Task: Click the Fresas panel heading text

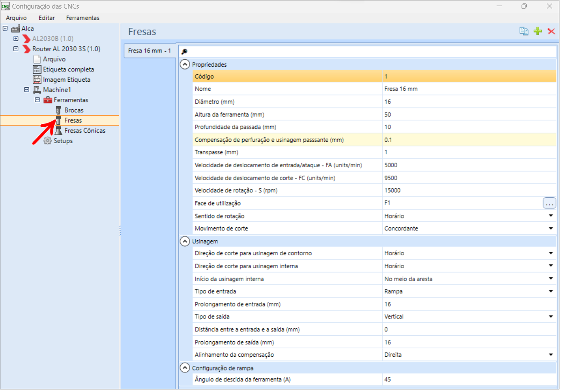Action: (x=142, y=31)
